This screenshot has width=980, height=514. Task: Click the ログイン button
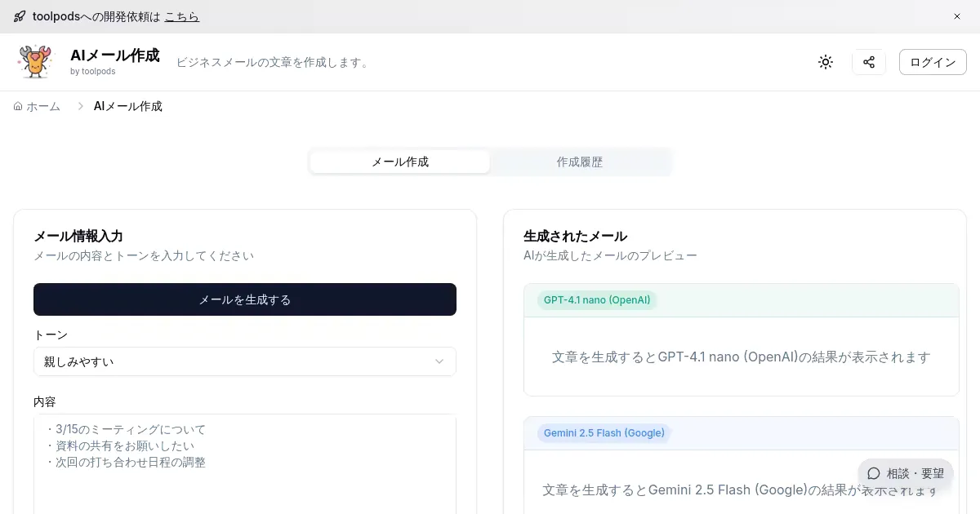coord(933,62)
